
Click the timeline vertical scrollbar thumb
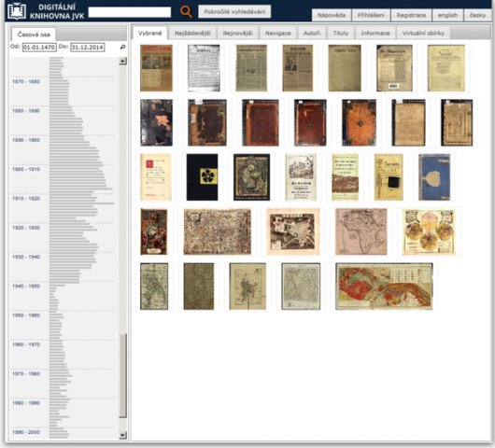(x=123, y=375)
